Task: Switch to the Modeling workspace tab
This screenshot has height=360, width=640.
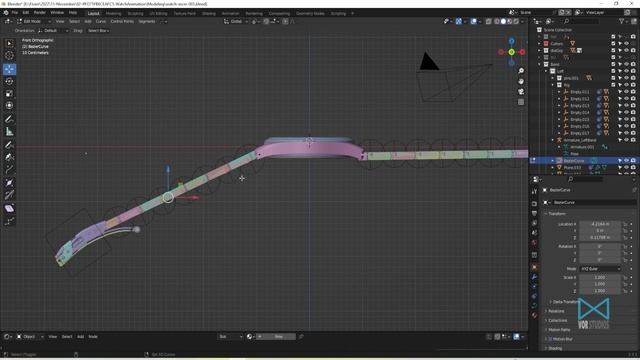Action: click(x=113, y=13)
